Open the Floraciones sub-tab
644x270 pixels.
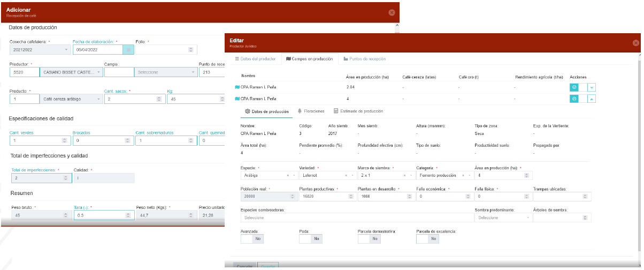click(310, 111)
